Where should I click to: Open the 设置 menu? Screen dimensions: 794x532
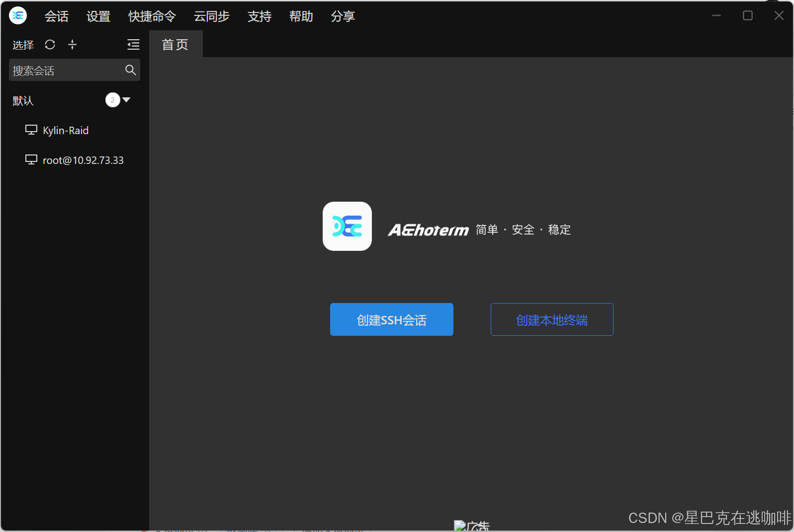pos(98,16)
